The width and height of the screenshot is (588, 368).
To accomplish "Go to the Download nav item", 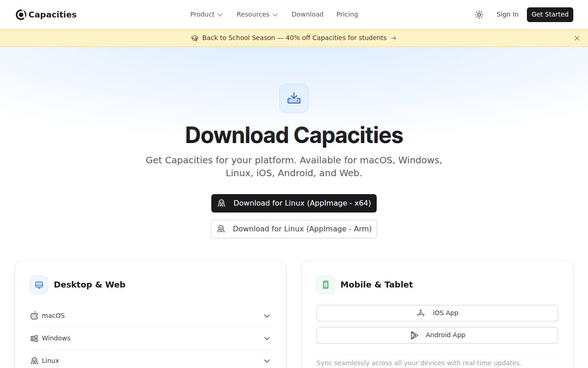I will pyautogui.click(x=307, y=15).
